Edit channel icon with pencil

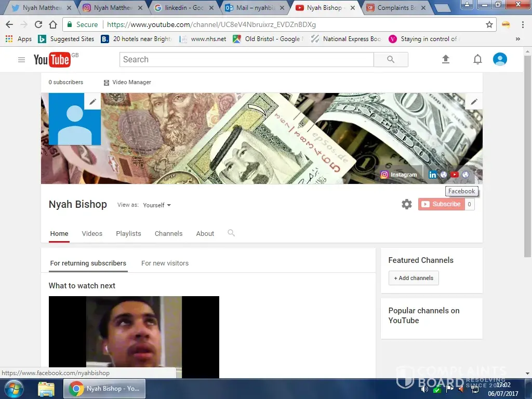(x=93, y=102)
